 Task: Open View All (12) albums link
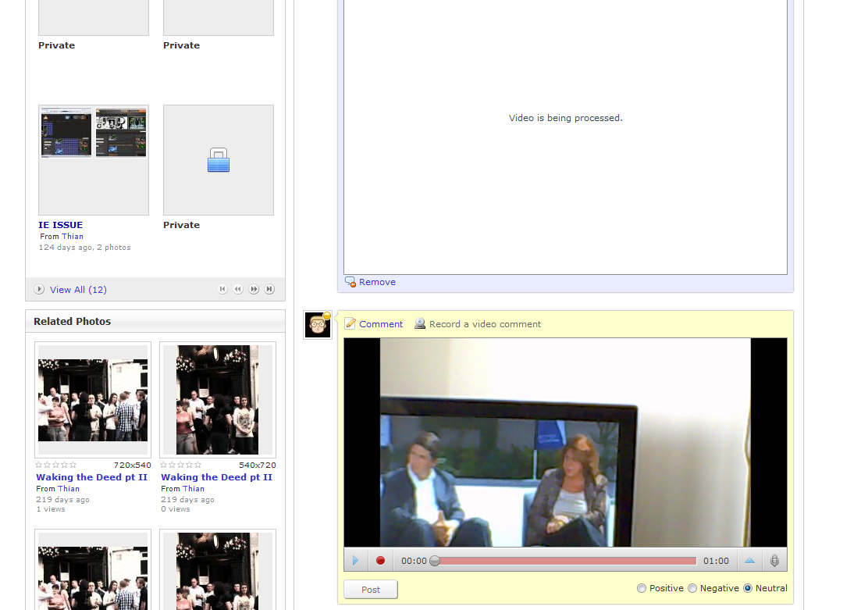pyautogui.click(x=78, y=290)
